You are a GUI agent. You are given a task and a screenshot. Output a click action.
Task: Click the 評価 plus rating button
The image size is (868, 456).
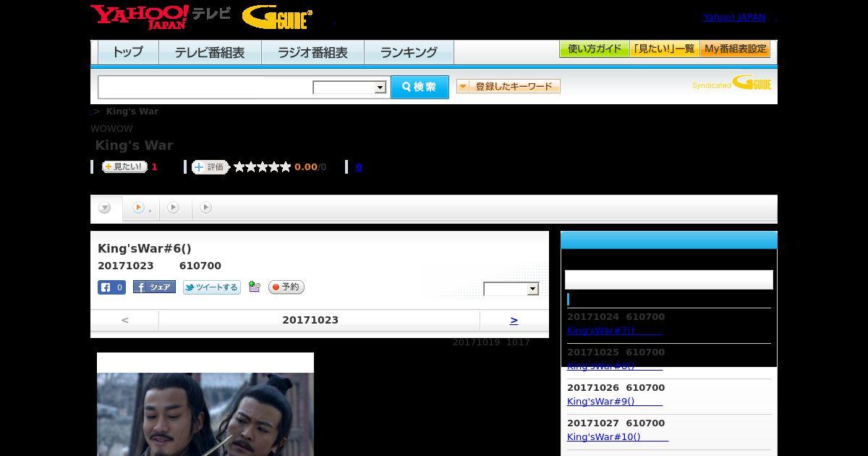pyautogui.click(x=210, y=167)
